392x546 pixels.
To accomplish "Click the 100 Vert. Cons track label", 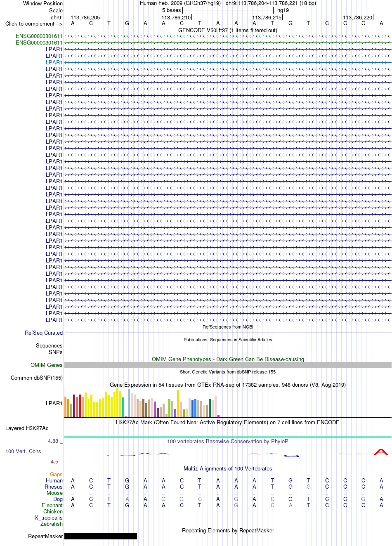I will [x=23, y=451].
